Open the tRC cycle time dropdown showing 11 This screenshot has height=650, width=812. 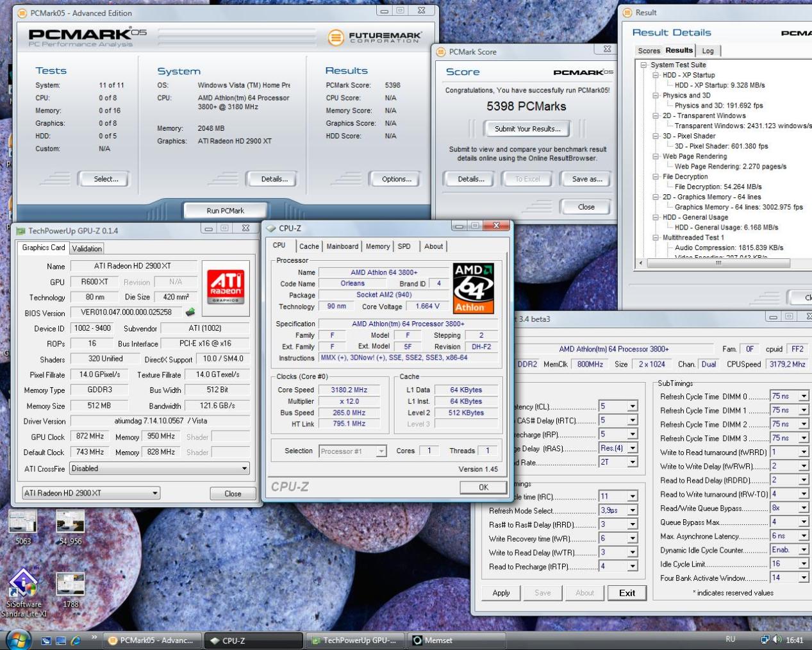(633, 496)
